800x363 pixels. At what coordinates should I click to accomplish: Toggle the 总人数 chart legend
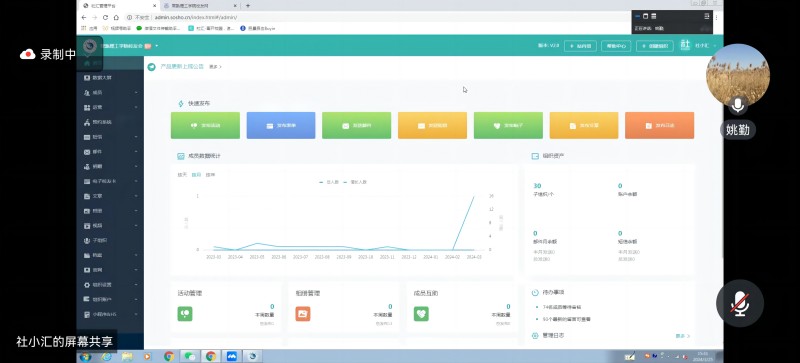329,182
